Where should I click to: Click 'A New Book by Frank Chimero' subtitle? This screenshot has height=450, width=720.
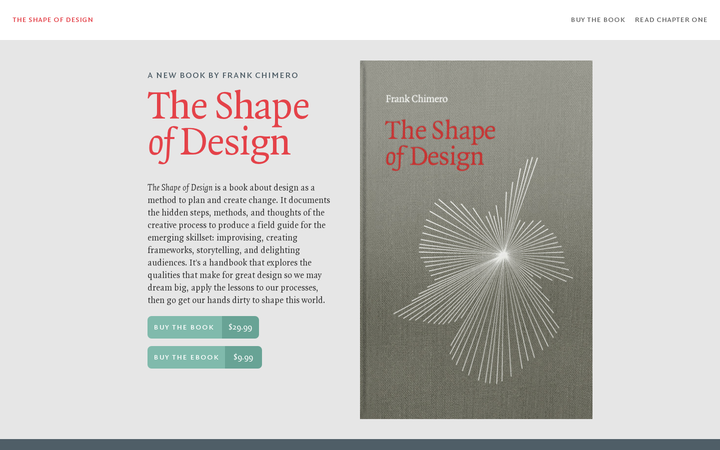(x=223, y=75)
